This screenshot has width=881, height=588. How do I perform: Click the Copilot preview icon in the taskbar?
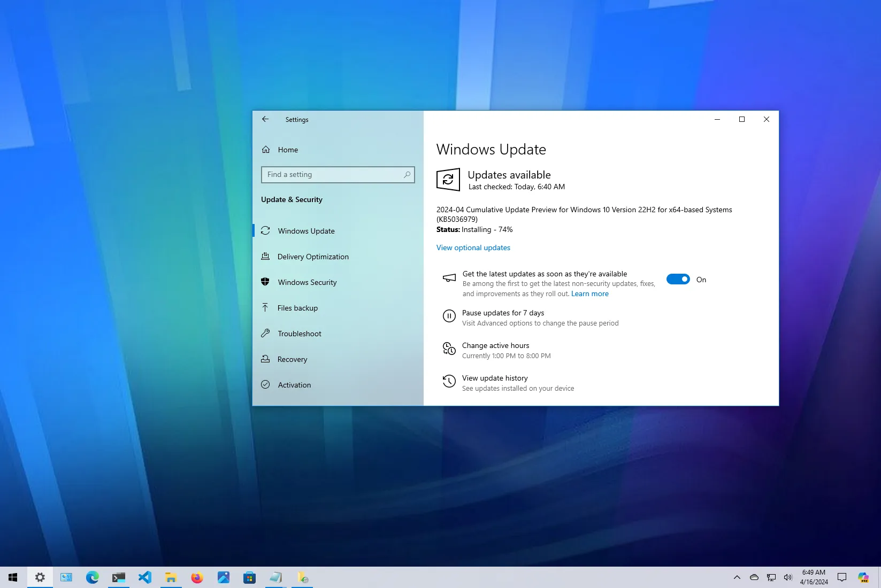point(863,577)
